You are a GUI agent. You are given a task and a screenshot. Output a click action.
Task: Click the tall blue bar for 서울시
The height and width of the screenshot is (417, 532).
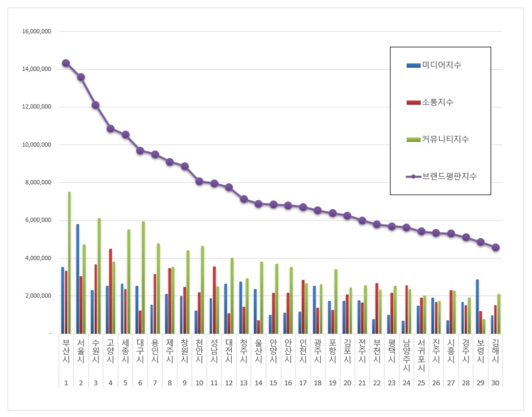pyautogui.click(x=78, y=279)
